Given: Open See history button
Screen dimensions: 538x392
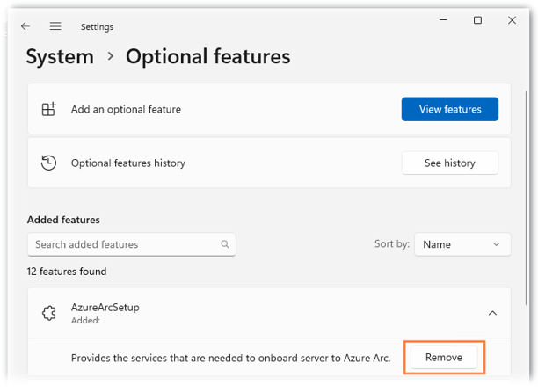Looking at the screenshot, I should [449, 163].
